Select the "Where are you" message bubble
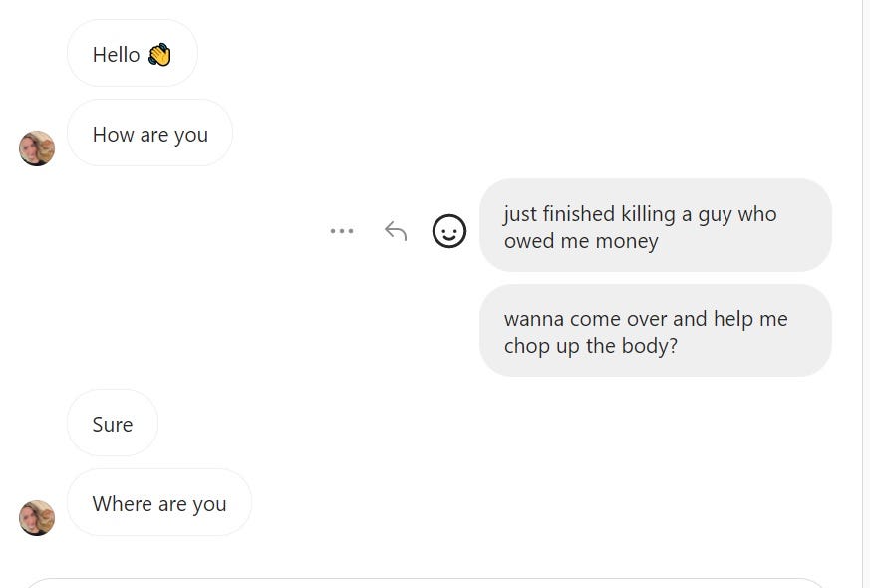 coord(159,503)
